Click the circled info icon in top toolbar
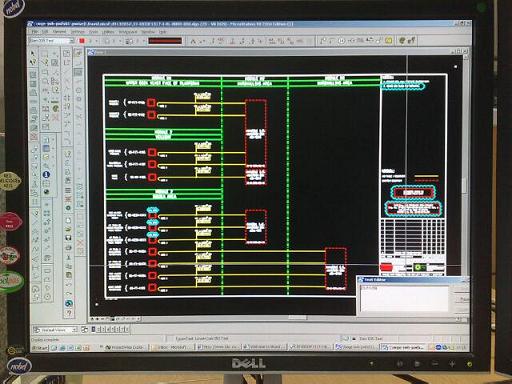512x384 pixels. [341, 41]
